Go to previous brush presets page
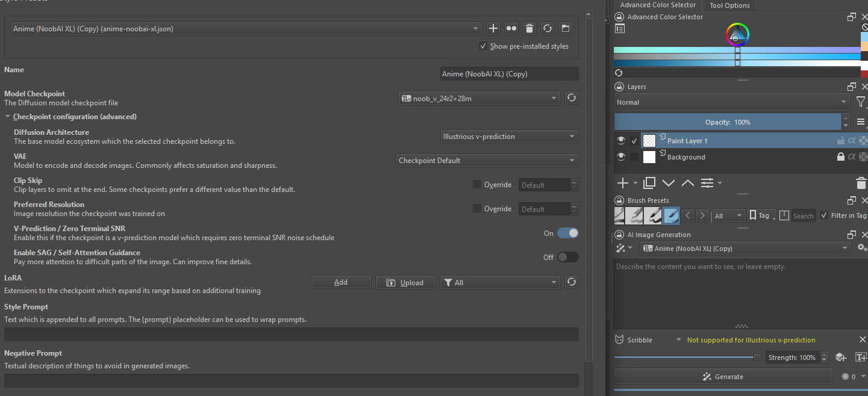 tap(688, 215)
